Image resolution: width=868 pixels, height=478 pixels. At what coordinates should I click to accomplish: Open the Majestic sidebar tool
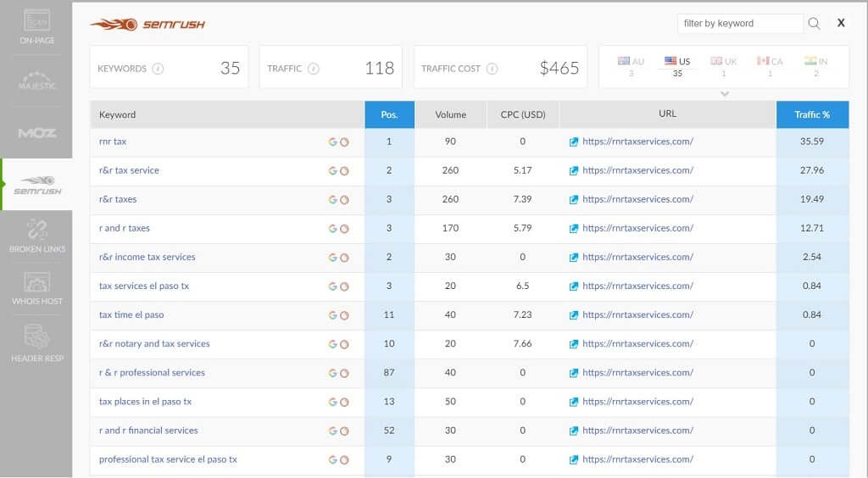[x=36, y=81]
